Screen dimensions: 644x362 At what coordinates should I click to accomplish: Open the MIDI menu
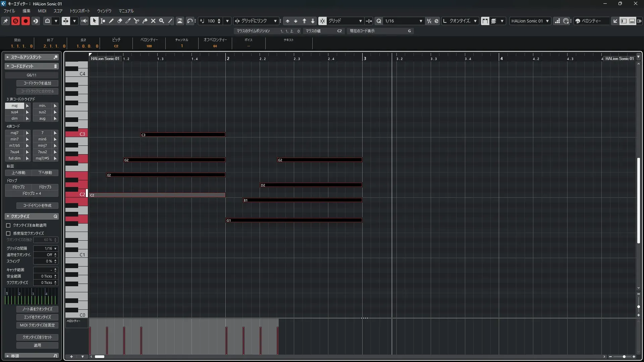[x=42, y=11]
